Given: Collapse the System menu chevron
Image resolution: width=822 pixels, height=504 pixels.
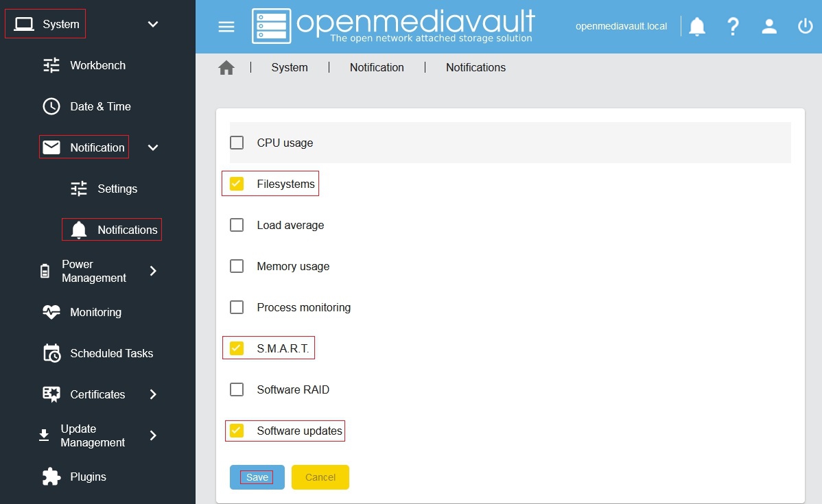Looking at the screenshot, I should (153, 25).
